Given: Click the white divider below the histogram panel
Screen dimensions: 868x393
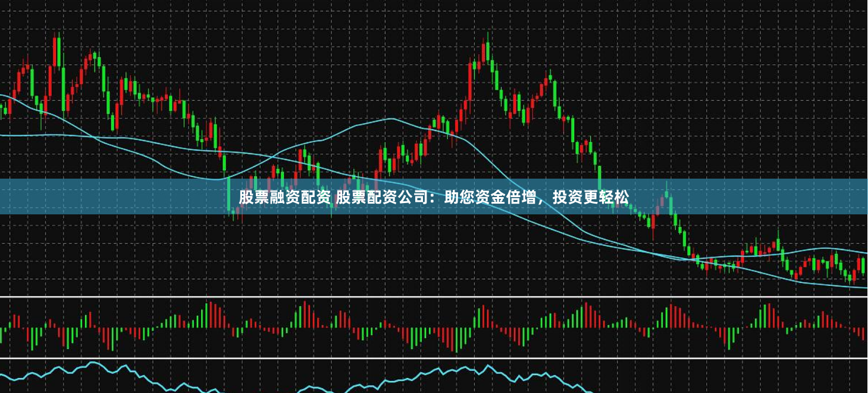Looking at the screenshot, I should pos(434,358).
